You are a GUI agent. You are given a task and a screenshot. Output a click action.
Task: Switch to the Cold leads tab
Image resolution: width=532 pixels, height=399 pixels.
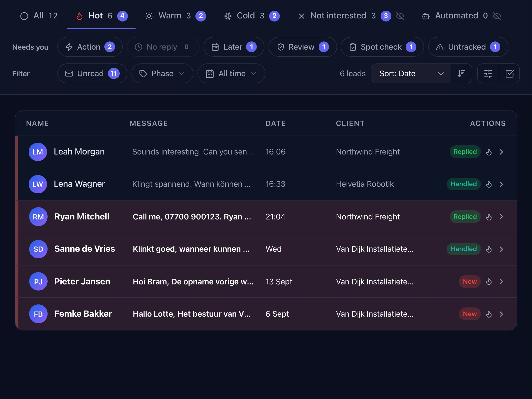point(252,16)
